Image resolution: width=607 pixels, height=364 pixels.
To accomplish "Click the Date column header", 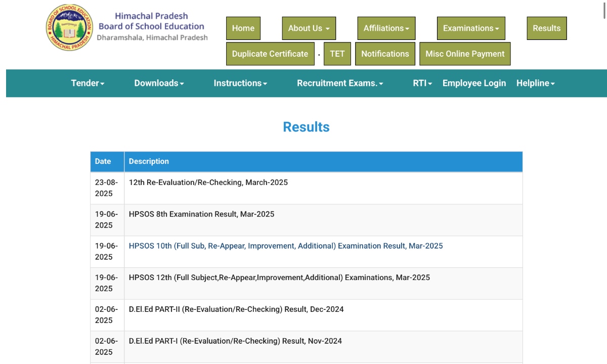I will coord(107,162).
